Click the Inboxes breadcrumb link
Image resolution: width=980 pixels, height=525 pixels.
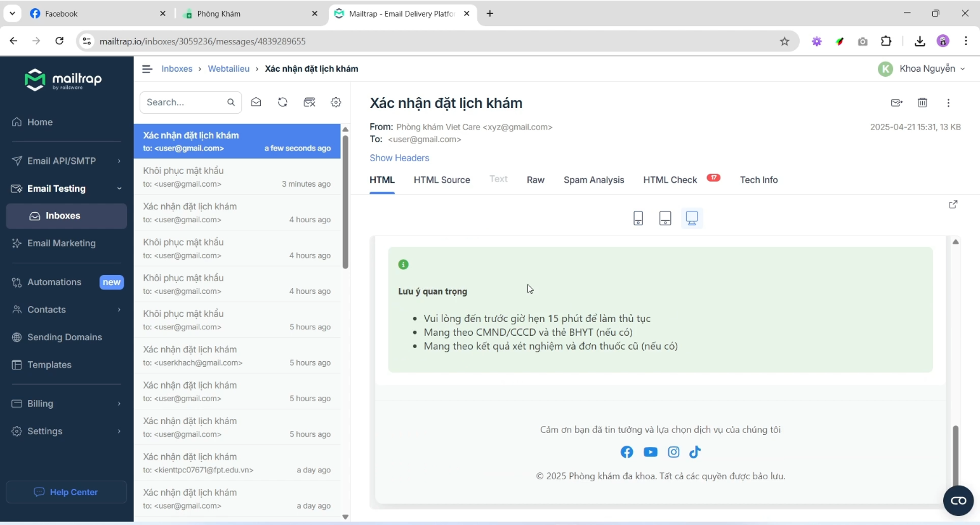[x=177, y=69]
